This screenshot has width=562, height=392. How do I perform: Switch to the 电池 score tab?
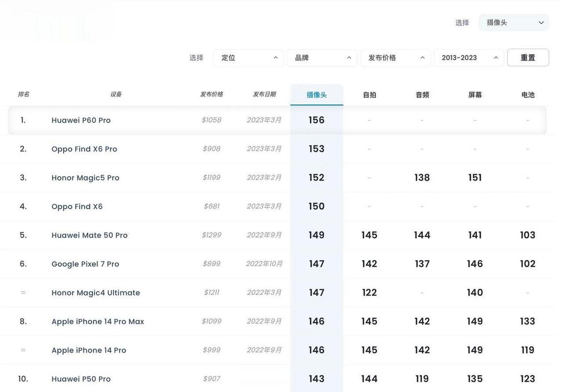pos(528,95)
